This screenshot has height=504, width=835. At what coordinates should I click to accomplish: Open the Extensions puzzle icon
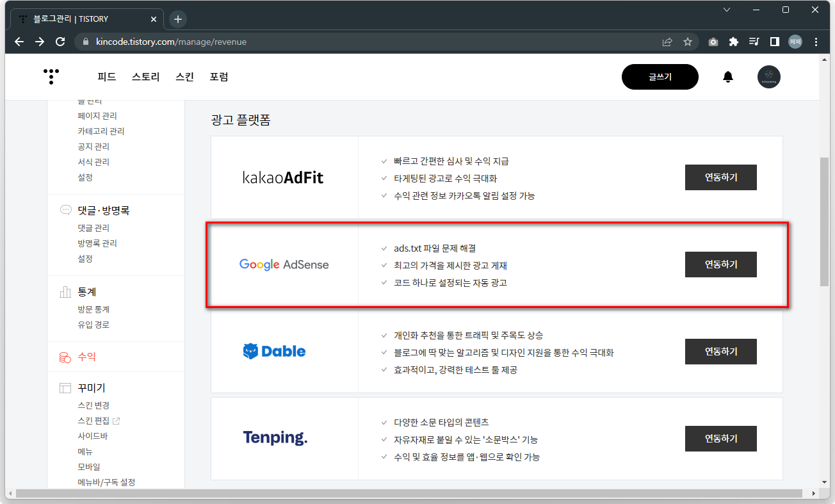pyautogui.click(x=734, y=42)
